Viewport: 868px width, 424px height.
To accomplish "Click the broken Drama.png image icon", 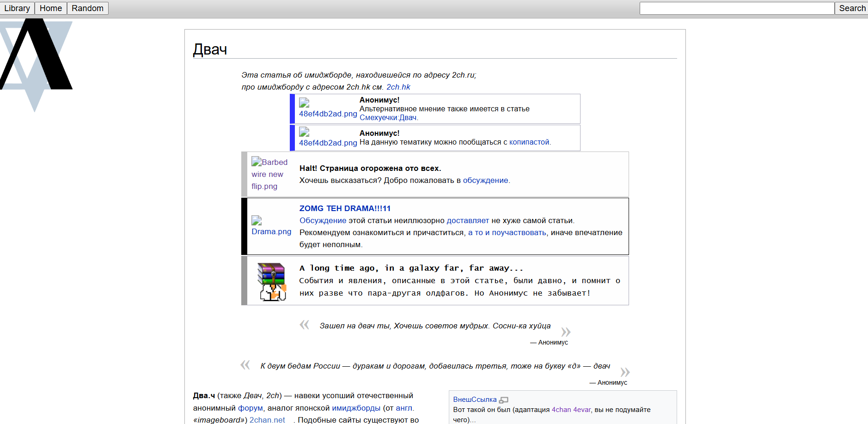I will (257, 220).
